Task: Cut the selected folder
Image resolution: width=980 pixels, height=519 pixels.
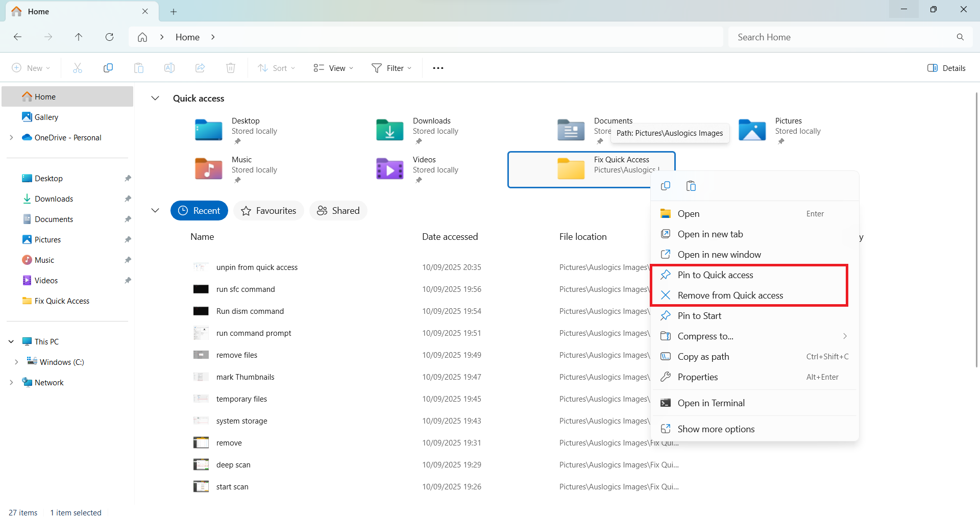Action: 77,67
